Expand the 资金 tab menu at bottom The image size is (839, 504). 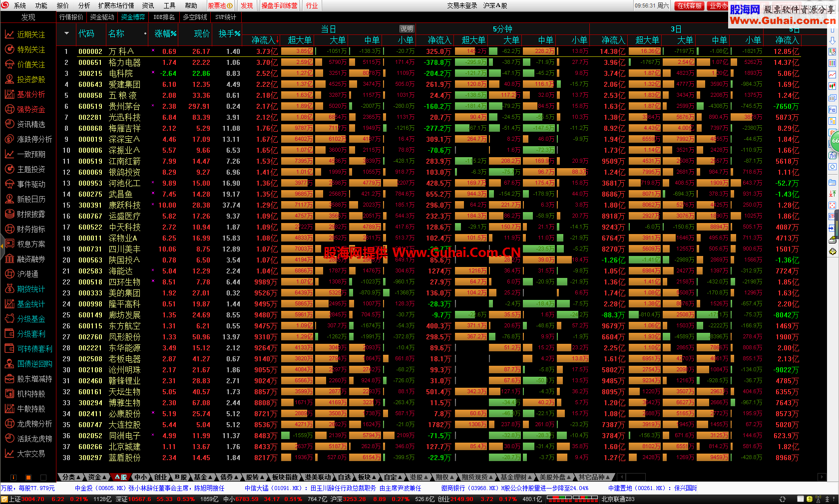pos(97,478)
